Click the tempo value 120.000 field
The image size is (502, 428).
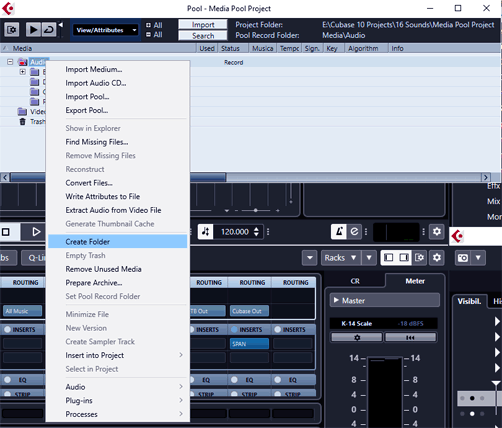[x=235, y=232]
